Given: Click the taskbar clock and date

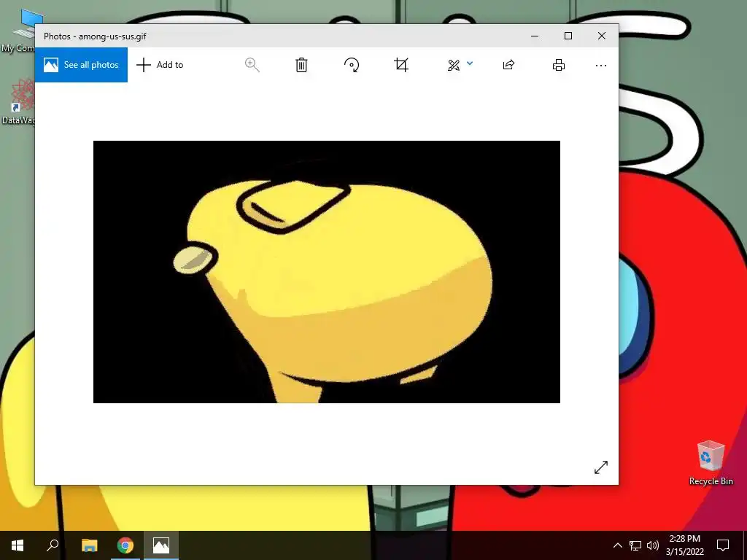Looking at the screenshot, I should click(x=684, y=545).
